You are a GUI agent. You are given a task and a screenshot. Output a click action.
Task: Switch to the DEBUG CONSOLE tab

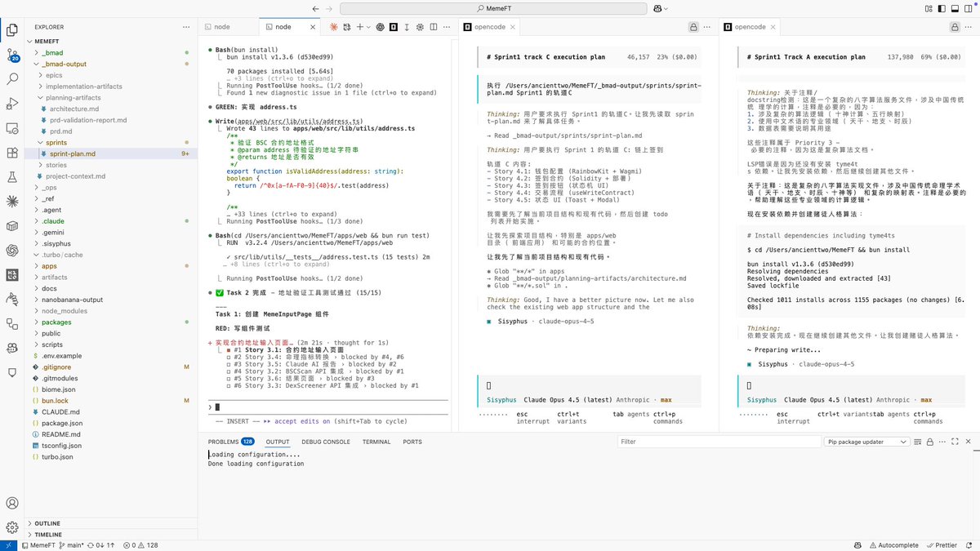[326, 442]
